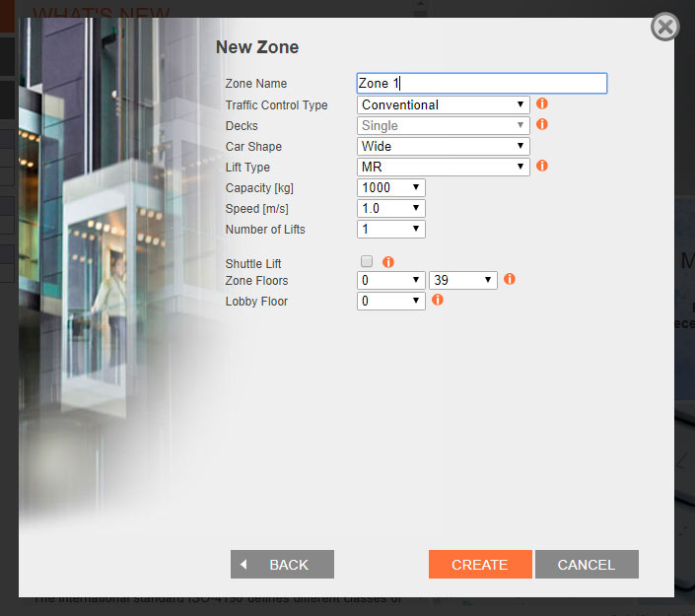
Task: Click info icon beside Shuttle Lift checkbox
Action: click(x=388, y=262)
